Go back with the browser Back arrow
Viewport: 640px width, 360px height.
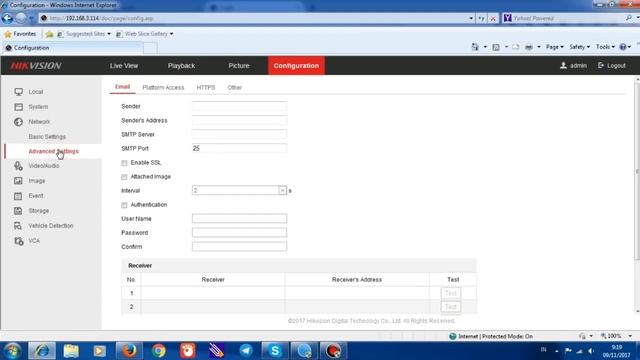tap(7, 18)
